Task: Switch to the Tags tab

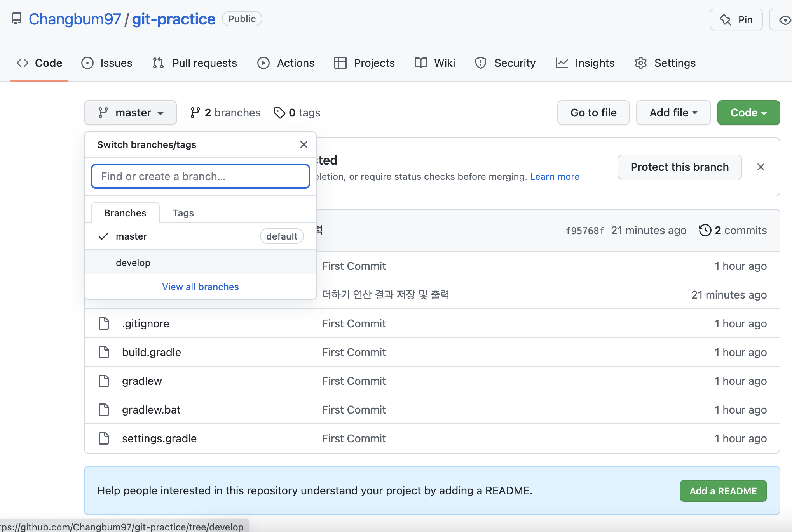Action: click(x=183, y=213)
